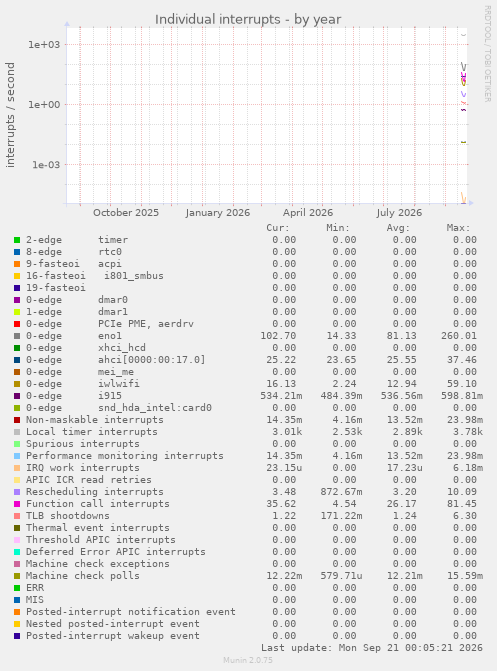
Task: Click the green swatch next to 2-edge timer
Action: click(17, 240)
